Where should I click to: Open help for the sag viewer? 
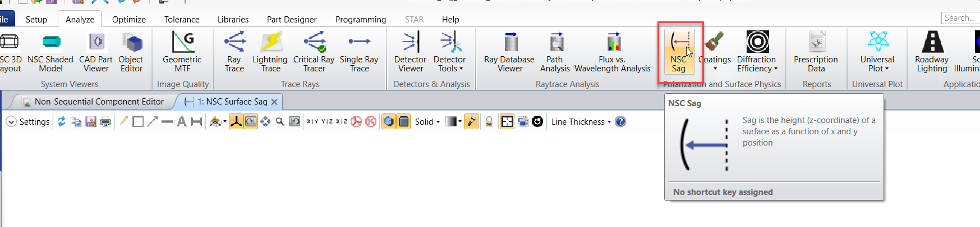620,121
